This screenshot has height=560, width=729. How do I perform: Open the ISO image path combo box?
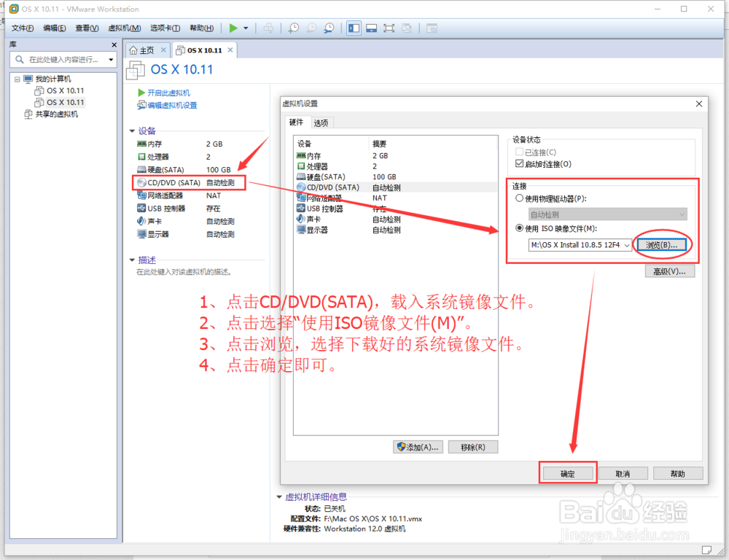click(x=580, y=245)
